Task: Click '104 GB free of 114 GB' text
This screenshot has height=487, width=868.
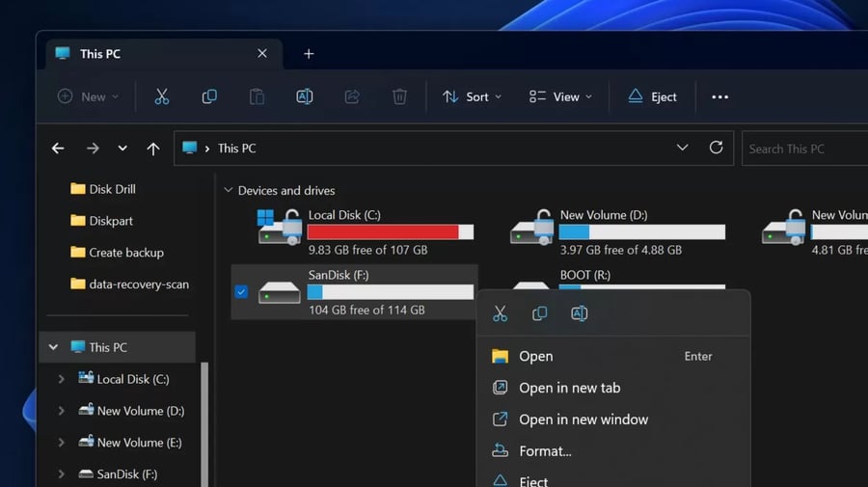Action: click(366, 310)
